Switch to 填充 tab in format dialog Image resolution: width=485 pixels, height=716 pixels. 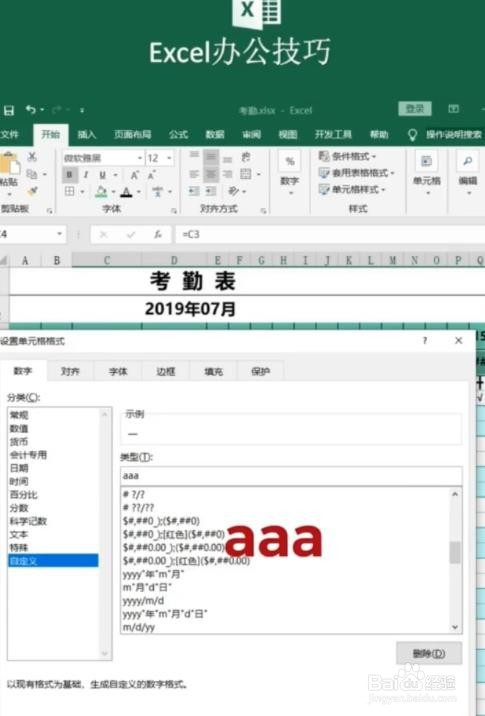click(x=213, y=372)
